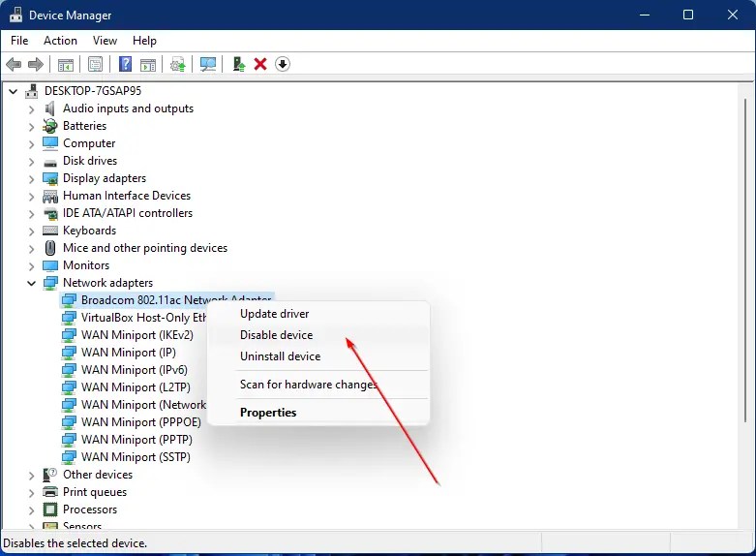
Task: Expand the Print queues chevron
Action: pyautogui.click(x=31, y=493)
